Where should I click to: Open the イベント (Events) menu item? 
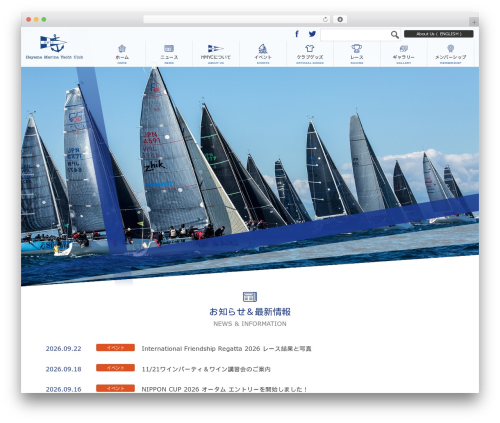[263, 54]
